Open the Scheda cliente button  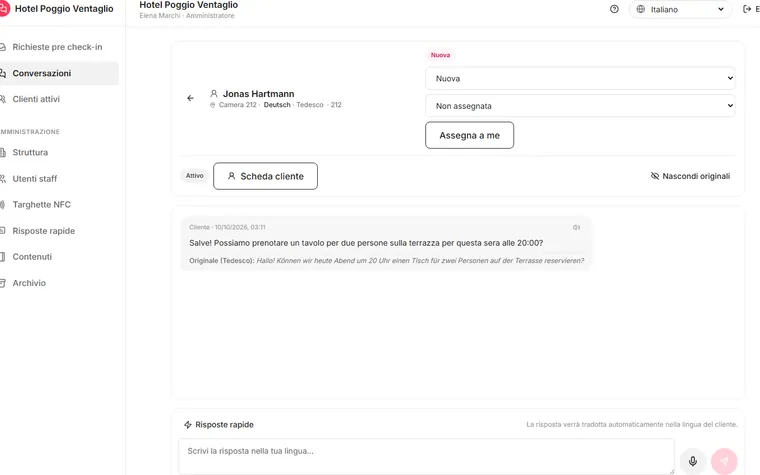pos(265,176)
